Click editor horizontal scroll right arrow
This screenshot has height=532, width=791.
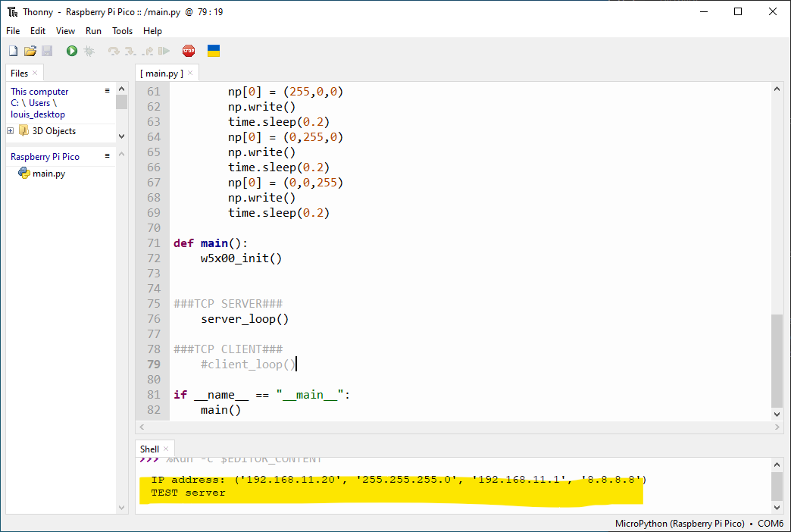(777, 427)
